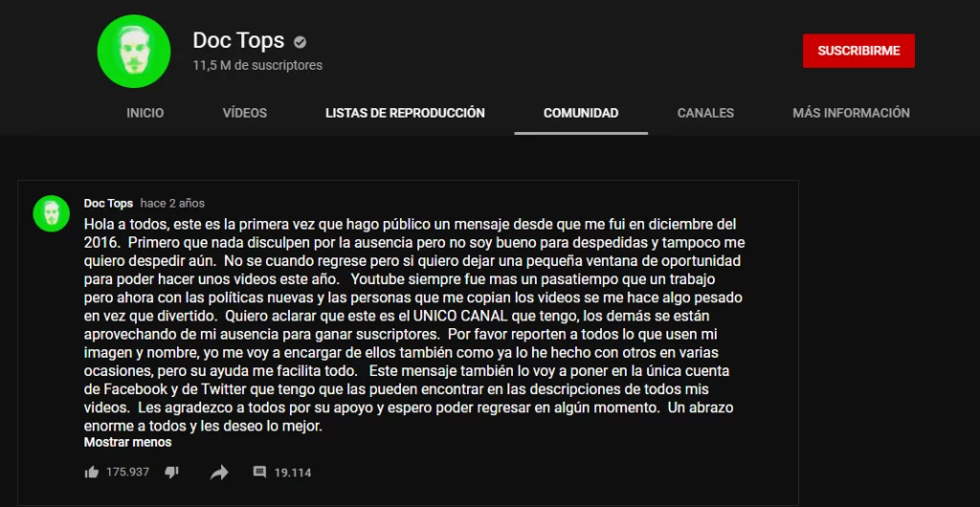Image resolution: width=980 pixels, height=507 pixels.
Task: Switch to the INICIO tab
Action: (x=145, y=113)
